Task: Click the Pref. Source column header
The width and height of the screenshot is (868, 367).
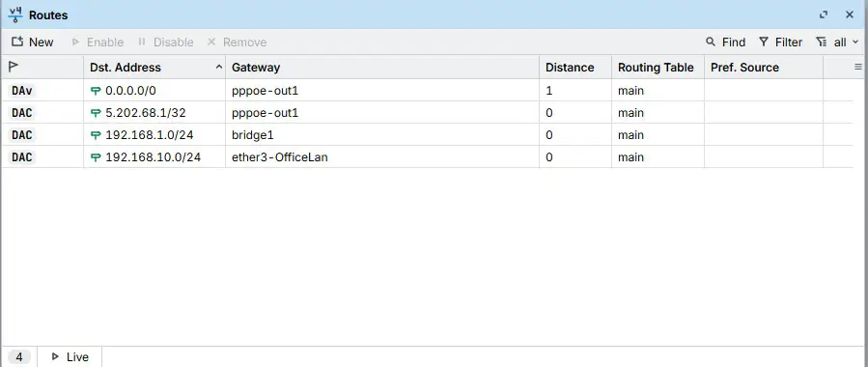Action: click(x=744, y=68)
